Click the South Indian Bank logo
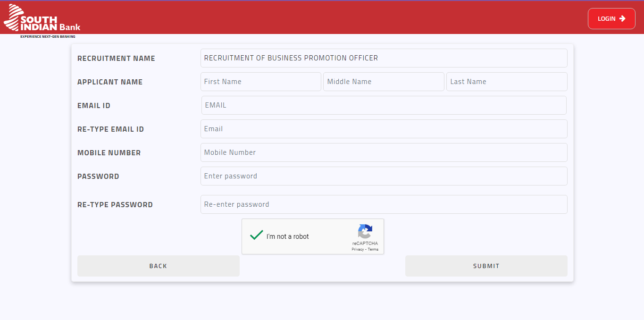Viewport: 644px width, 320px height. [42, 19]
